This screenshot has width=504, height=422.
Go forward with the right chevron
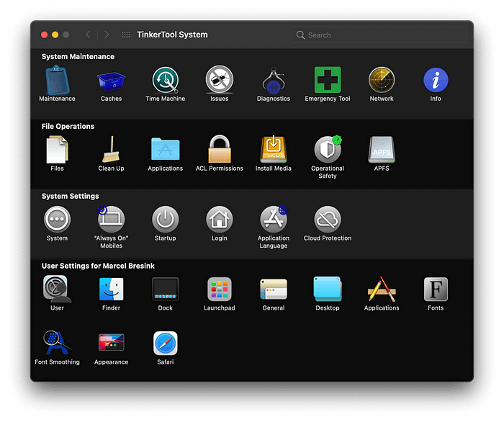[x=107, y=35]
